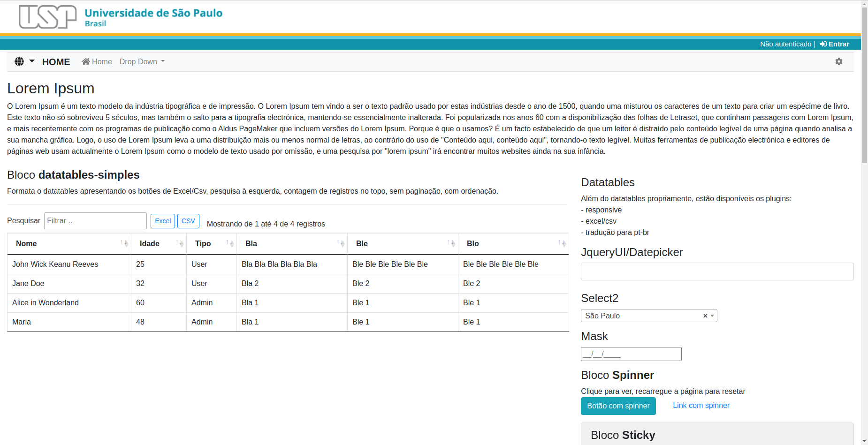Screen dimensions: 868x445
Task: Sort table by Bla column
Action: point(292,244)
